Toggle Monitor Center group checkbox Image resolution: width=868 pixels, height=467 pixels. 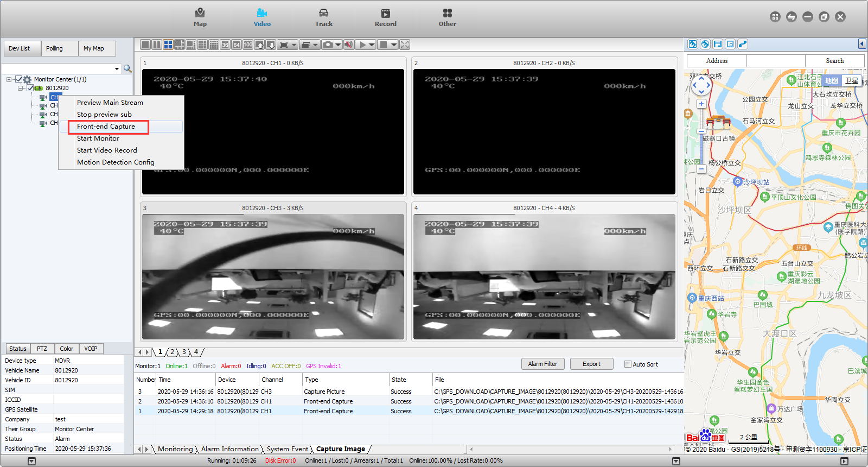(x=19, y=79)
